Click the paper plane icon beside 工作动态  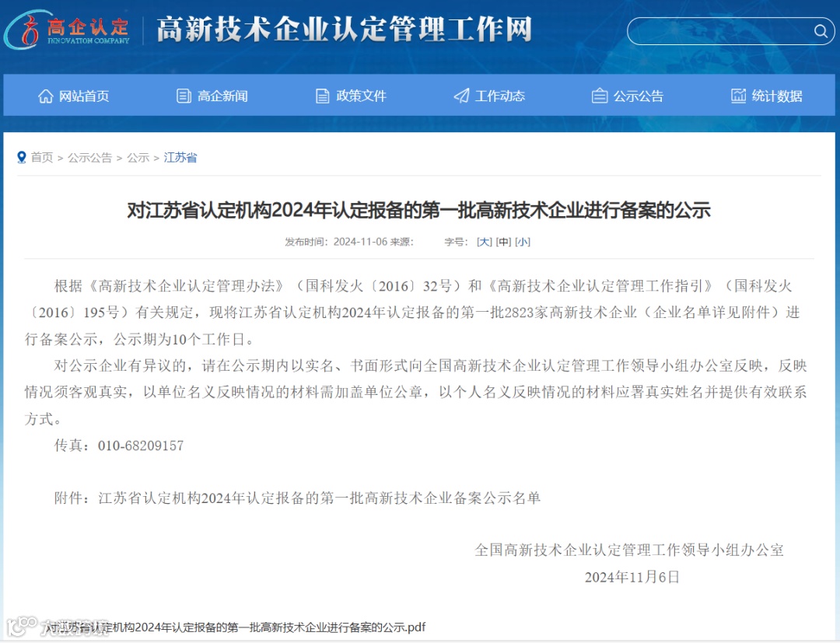click(461, 96)
